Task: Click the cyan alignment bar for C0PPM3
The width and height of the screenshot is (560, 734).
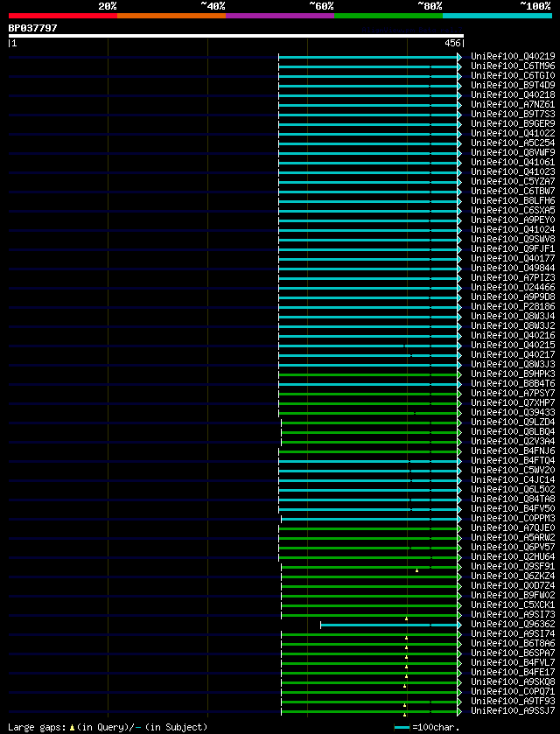Action: click(369, 519)
